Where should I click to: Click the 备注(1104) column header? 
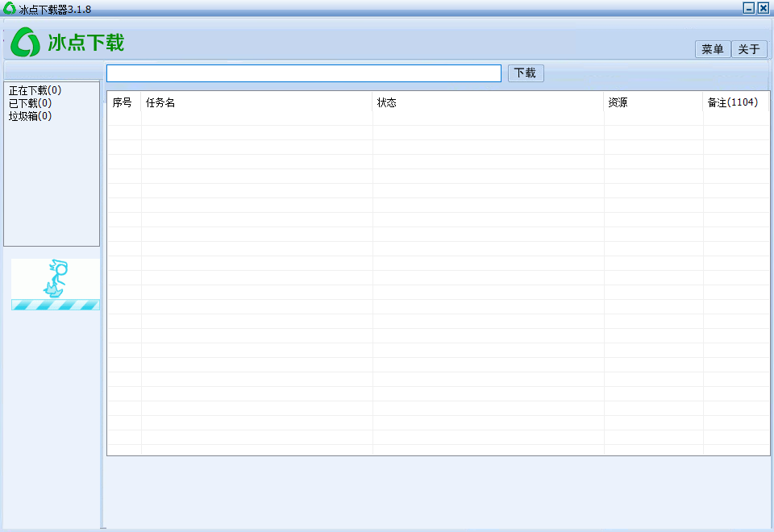point(736,102)
